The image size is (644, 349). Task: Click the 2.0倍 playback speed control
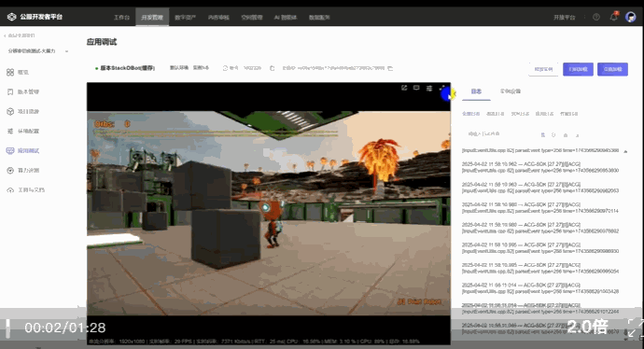pyautogui.click(x=587, y=327)
